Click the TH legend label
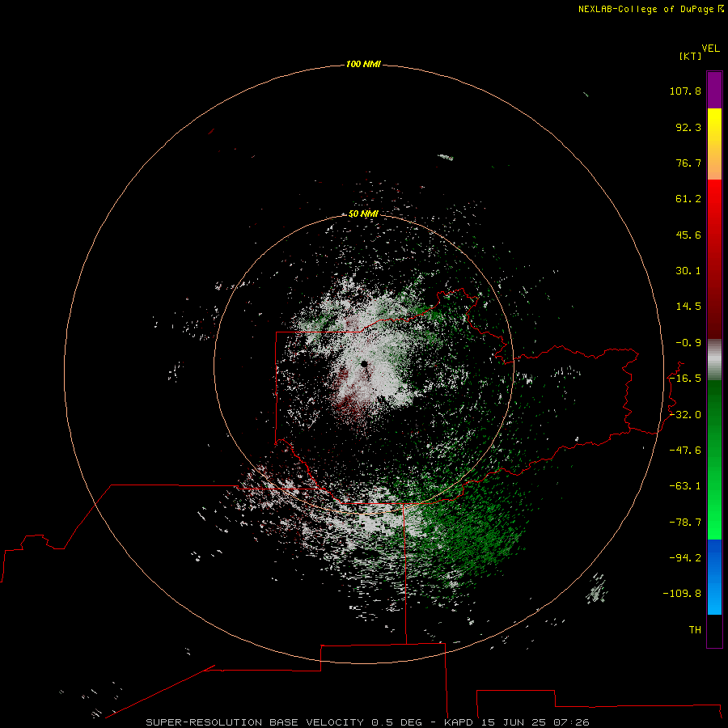 click(695, 630)
